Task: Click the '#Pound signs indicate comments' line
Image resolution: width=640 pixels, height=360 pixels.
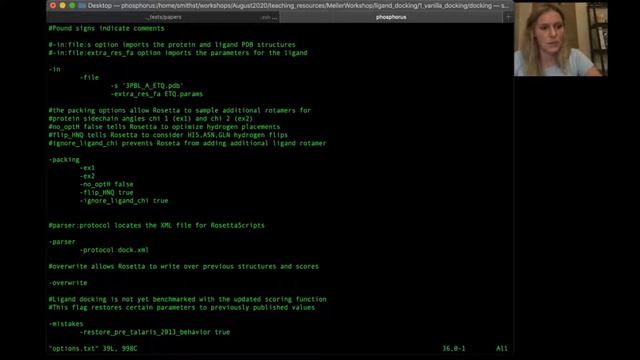Action: coord(107,28)
